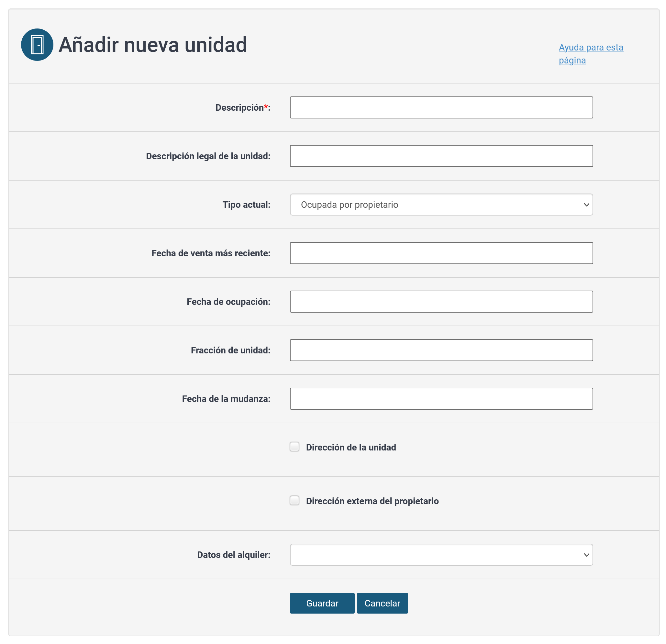666x644 pixels.
Task: Click the Dirección de la unidad label text
Action: [x=351, y=448]
